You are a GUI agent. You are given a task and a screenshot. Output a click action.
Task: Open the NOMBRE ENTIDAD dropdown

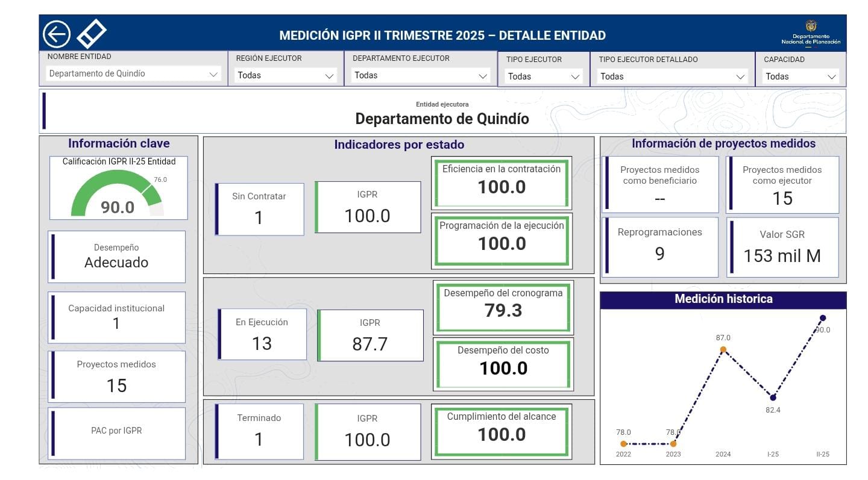tap(133, 74)
